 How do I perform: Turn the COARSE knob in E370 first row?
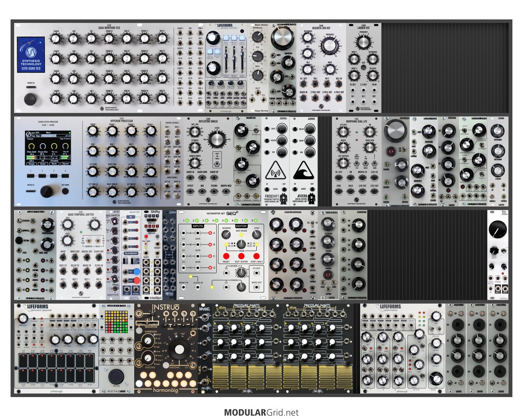pos(56,38)
